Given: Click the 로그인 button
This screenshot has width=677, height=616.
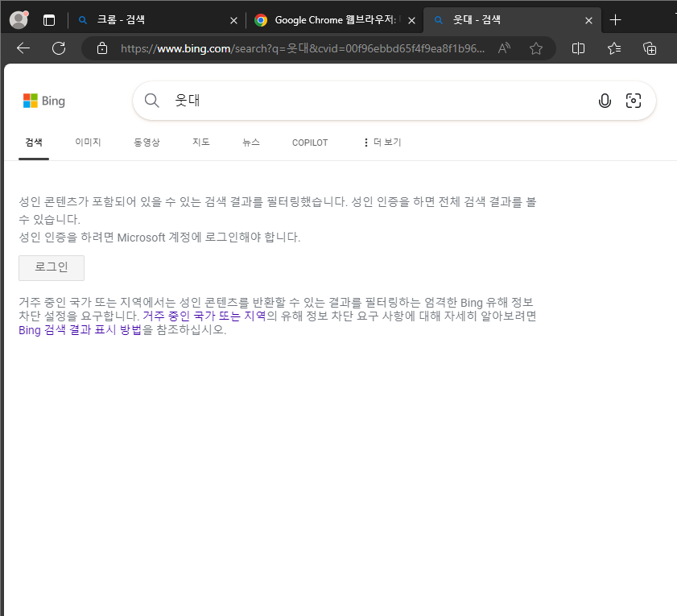Looking at the screenshot, I should tap(52, 267).
